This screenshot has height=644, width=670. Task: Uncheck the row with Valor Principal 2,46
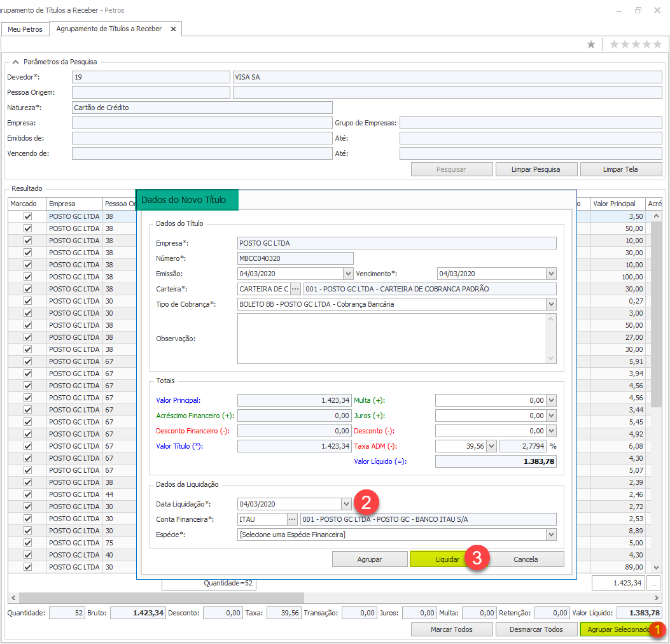[28, 494]
